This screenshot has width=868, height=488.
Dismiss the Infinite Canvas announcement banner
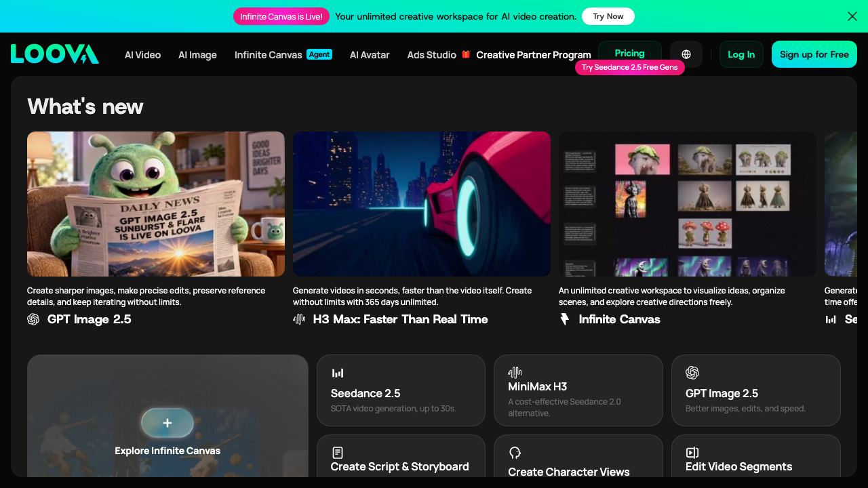pos(852,16)
